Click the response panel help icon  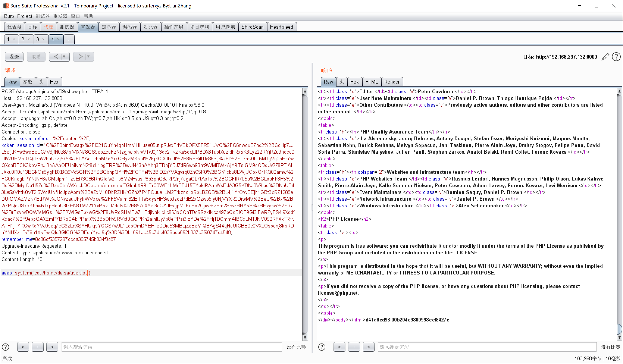point(322,347)
